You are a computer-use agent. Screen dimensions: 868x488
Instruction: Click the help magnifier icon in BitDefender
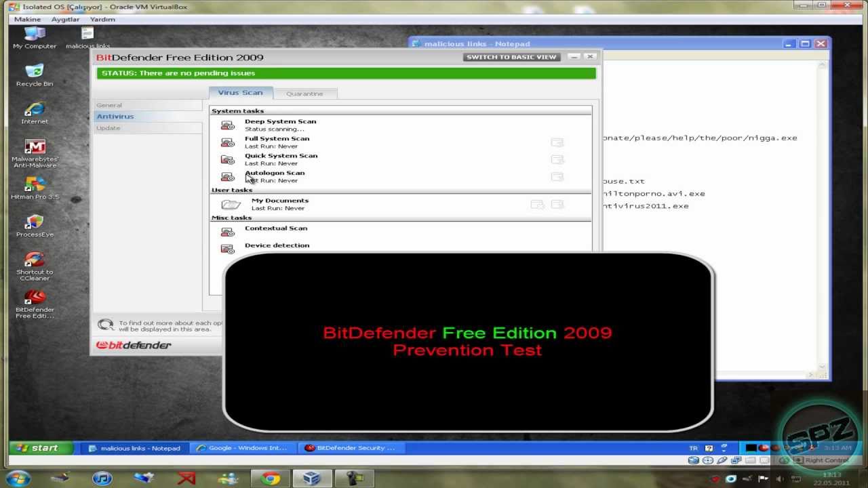(105, 325)
